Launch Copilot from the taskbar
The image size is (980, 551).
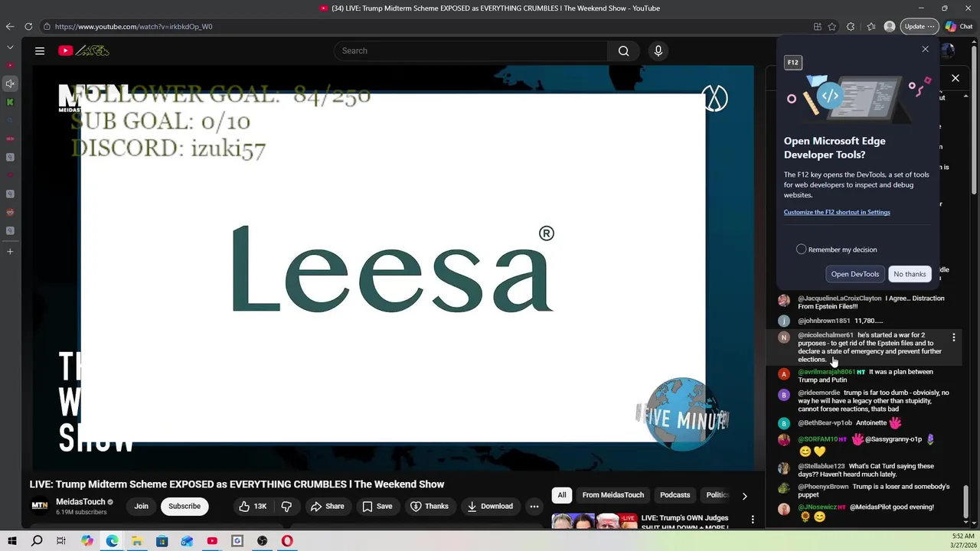tap(87, 541)
